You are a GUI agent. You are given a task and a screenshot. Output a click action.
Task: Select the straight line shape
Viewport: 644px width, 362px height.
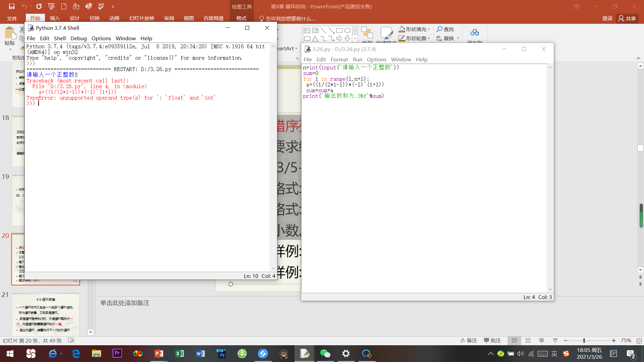[323, 31]
